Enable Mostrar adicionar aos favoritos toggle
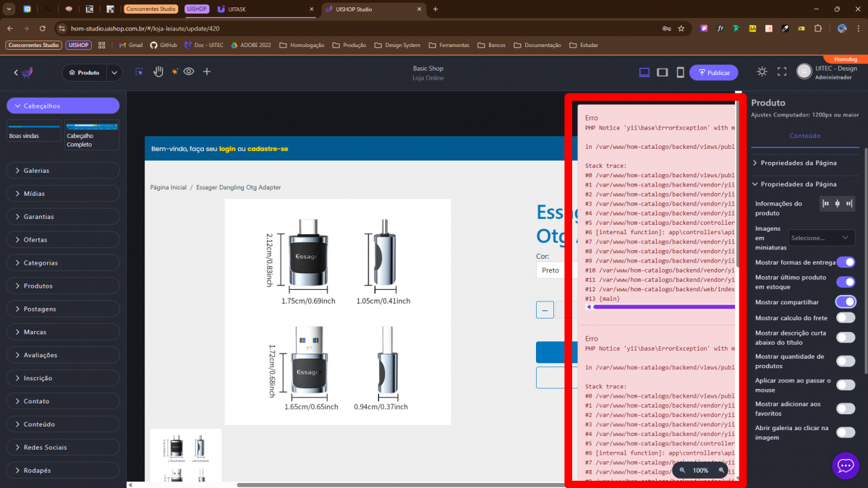The height and width of the screenshot is (488, 868). click(x=845, y=409)
